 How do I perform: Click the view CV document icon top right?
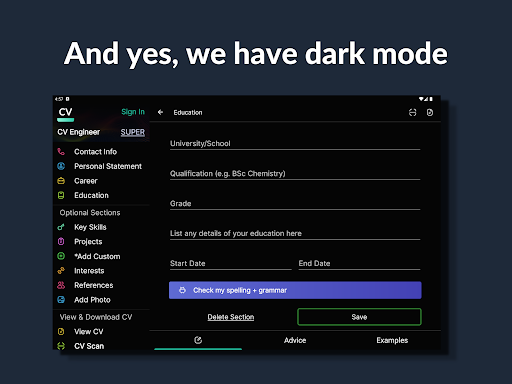tap(430, 112)
